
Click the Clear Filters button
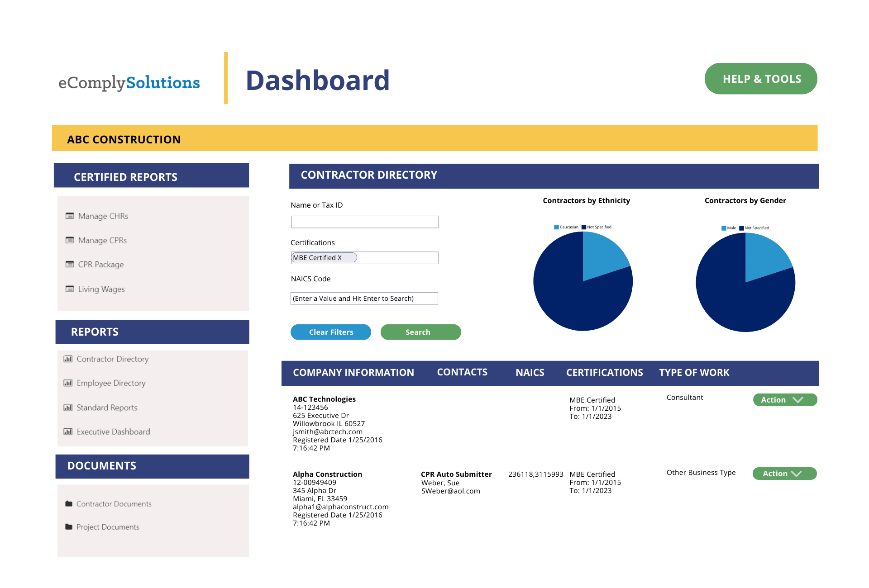click(331, 332)
